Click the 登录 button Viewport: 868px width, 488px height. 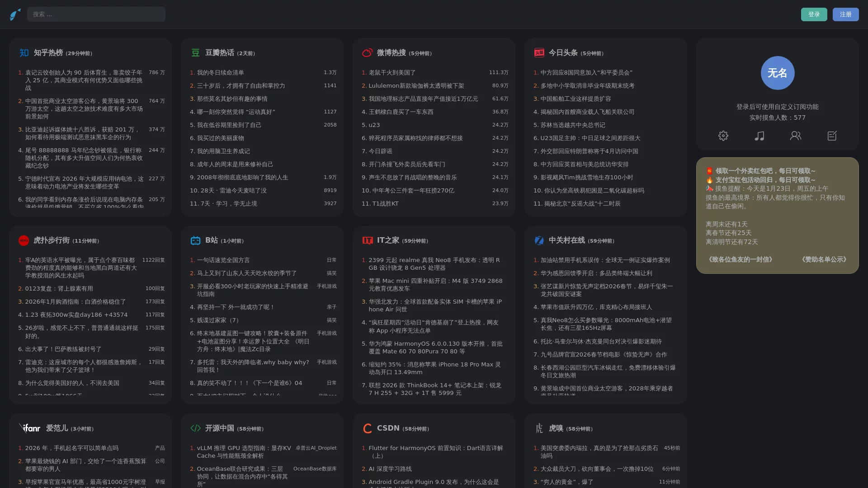click(814, 14)
